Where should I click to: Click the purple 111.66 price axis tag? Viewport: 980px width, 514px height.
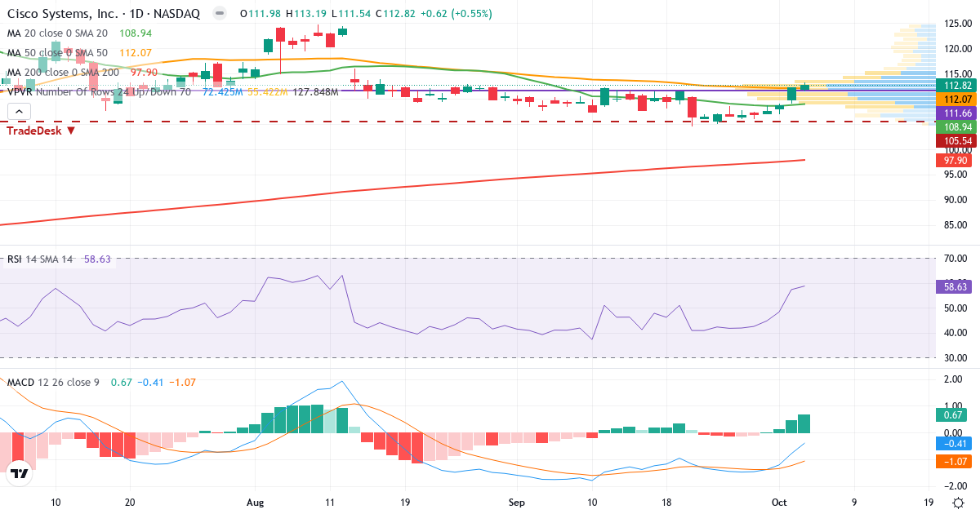click(956, 113)
